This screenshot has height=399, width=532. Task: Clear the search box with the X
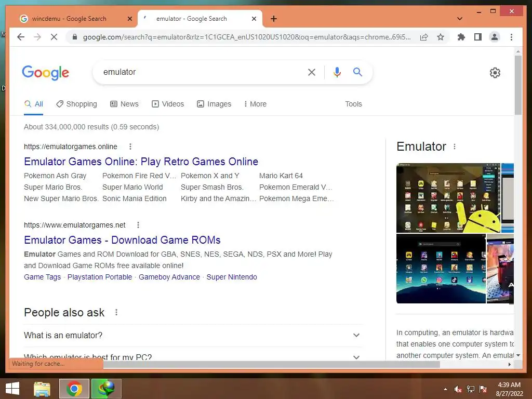point(312,72)
